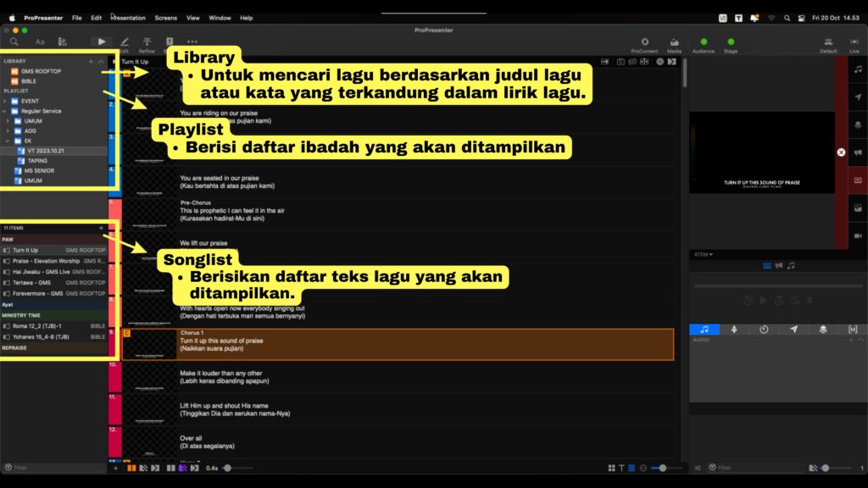Switch to grid view of slides
Screen dimensions: 868x488
pos(612,468)
